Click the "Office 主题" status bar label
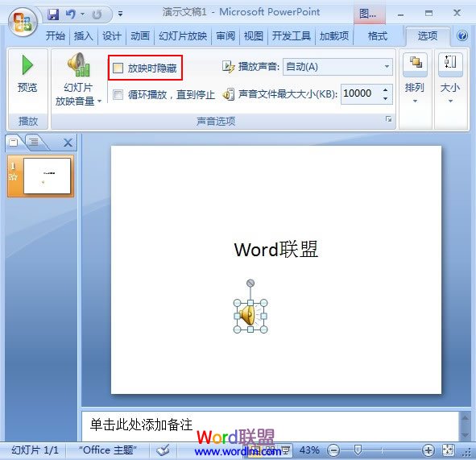The image size is (476, 460). pos(107,450)
